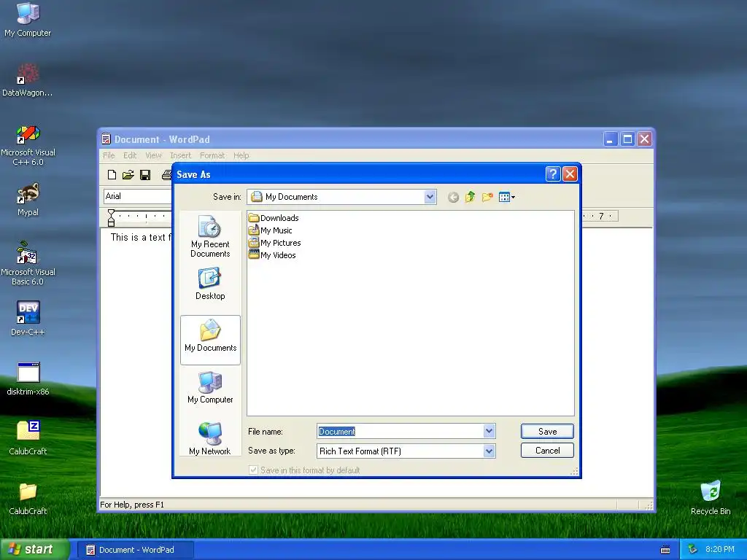Open My Computer desktop icon
Viewport: 747px width, 560px height.
(28, 20)
